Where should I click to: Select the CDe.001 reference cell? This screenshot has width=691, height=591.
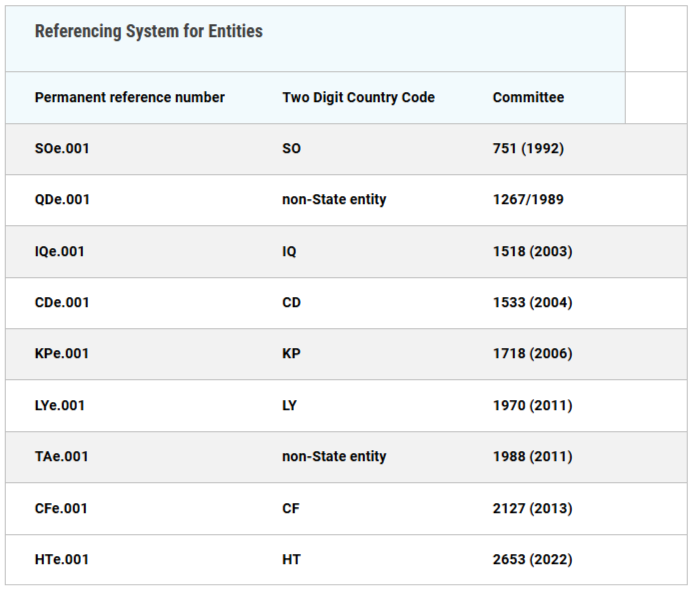tap(62, 303)
